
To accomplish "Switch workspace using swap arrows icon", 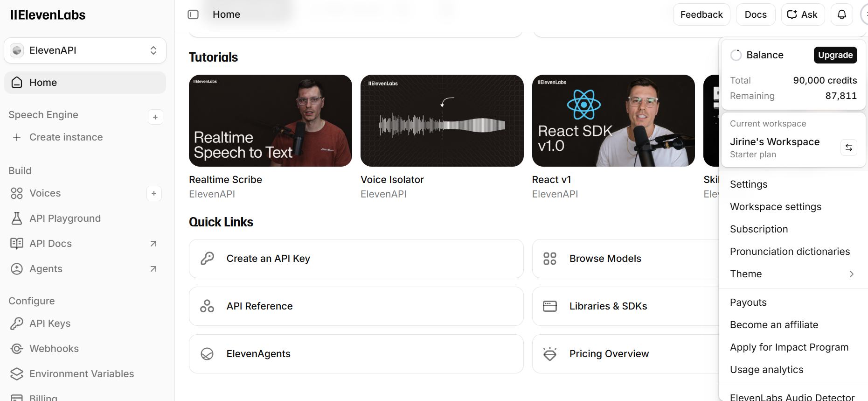I will coord(849,148).
